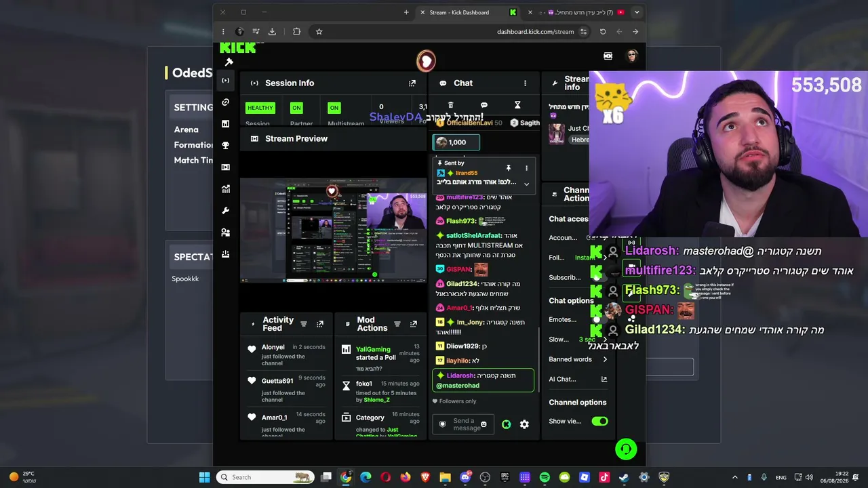Open the community users icon in Kick sidebar
The width and height of the screenshot is (868, 488).
click(226, 232)
